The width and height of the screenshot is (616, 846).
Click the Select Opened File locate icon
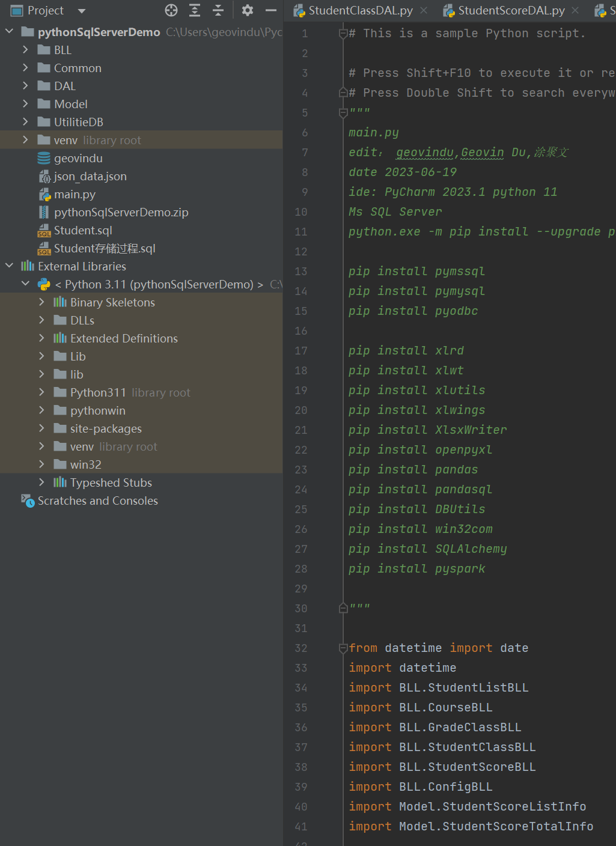pos(171,10)
